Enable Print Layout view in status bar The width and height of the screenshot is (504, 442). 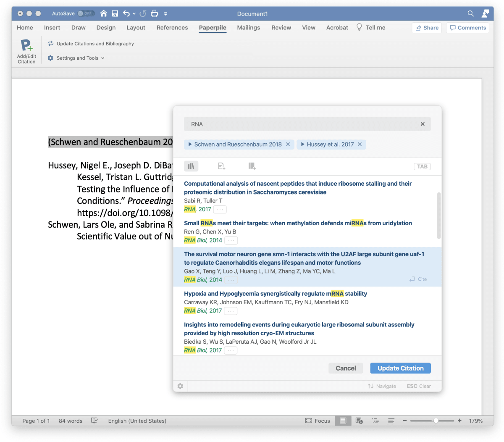[x=343, y=421]
